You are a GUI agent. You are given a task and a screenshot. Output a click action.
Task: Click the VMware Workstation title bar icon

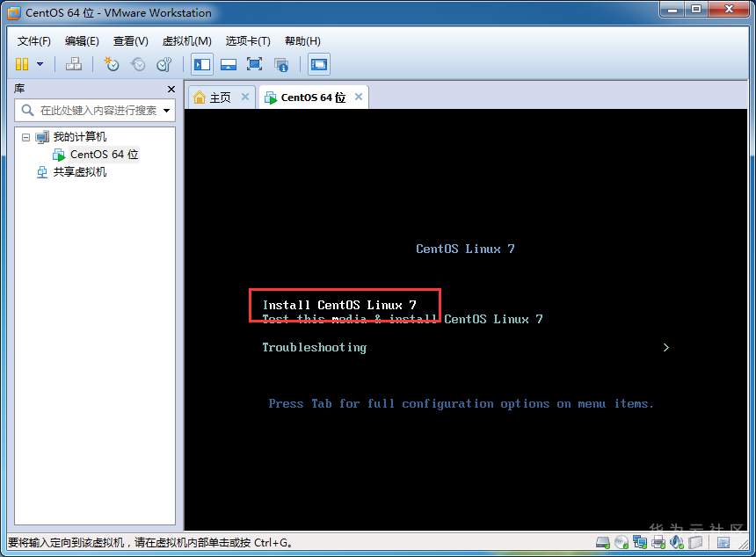(x=14, y=13)
